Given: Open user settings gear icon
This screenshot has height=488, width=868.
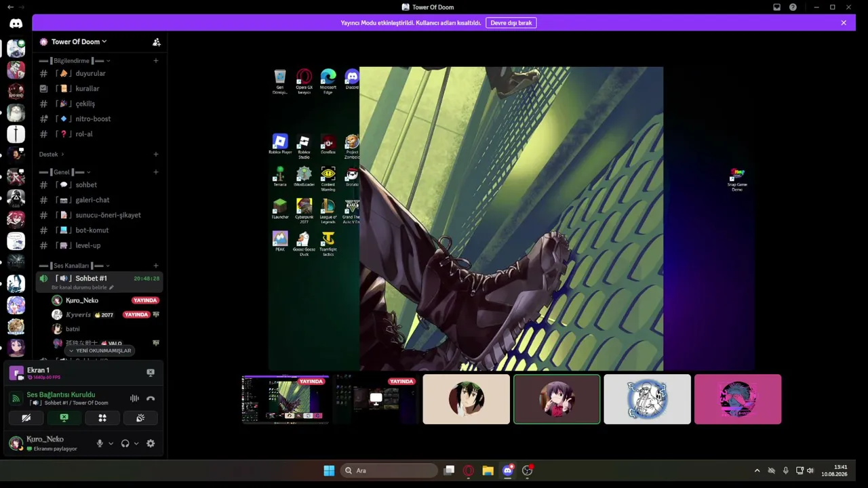Looking at the screenshot, I should pyautogui.click(x=151, y=443).
